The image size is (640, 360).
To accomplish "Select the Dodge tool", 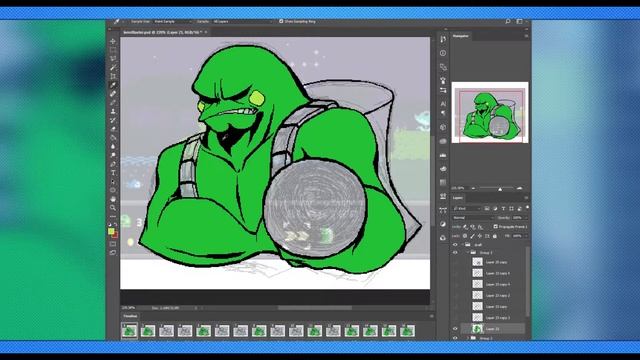I will pyautogui.click(x=113, y=155).
